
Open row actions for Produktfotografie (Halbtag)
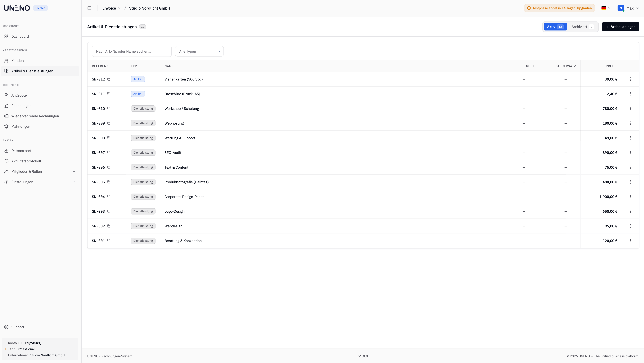[631, 182]
